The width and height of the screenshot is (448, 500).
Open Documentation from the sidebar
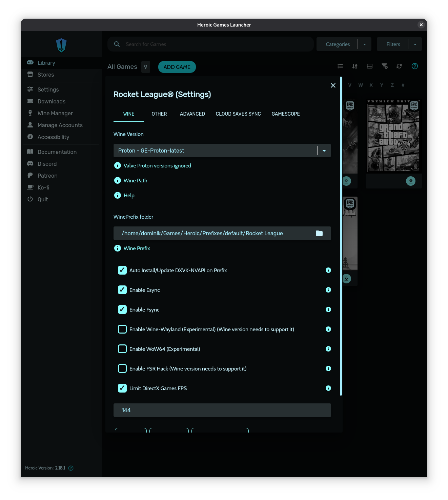tap(61, 152)
